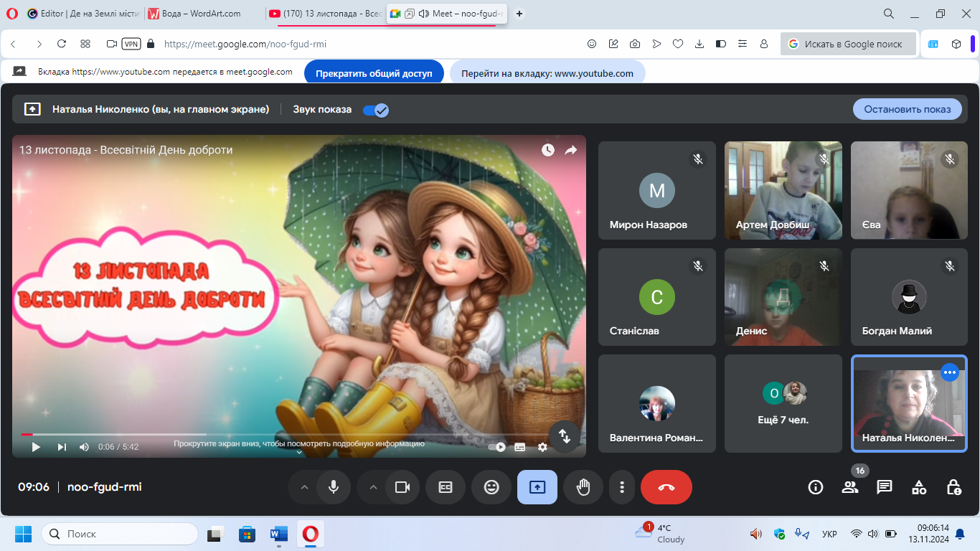Select Богдан Малий participant tile
The width and height of the screenshot is (980, 551).
tap(910, 297)
